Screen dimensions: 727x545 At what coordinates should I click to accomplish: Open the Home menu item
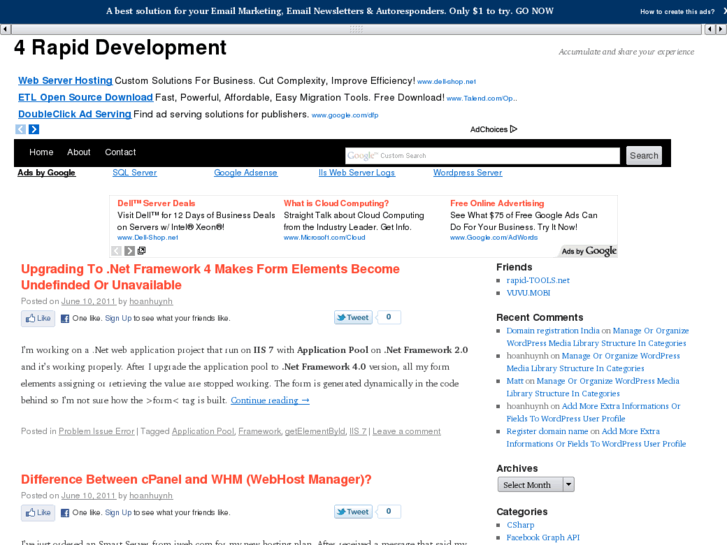tap(41, 152)
